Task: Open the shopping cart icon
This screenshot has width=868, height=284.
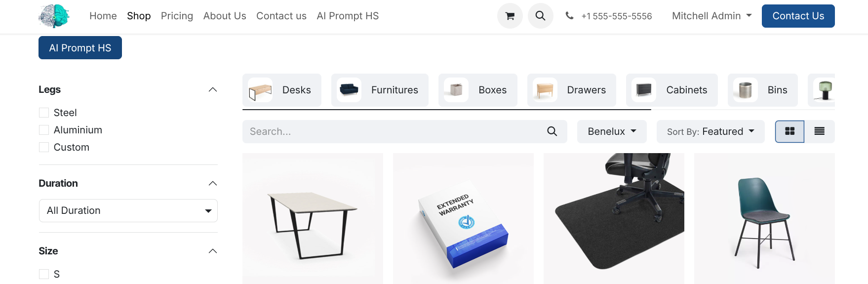Action: (510, 16)
